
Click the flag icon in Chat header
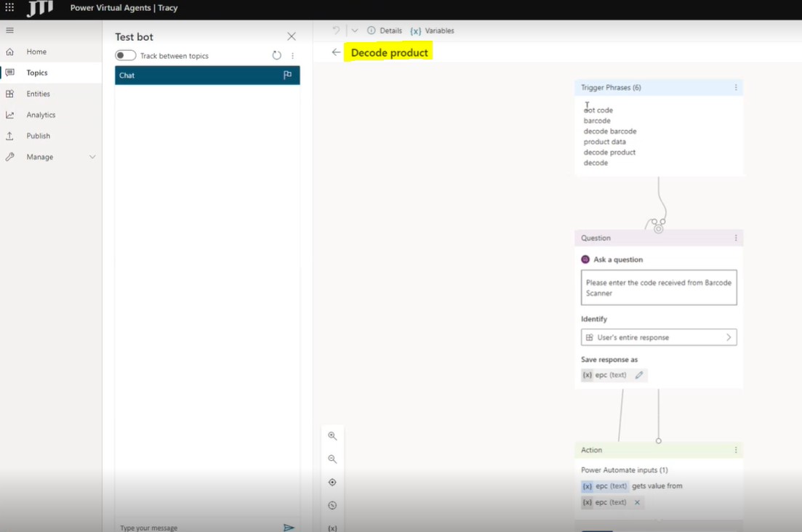tap(287, 75)
